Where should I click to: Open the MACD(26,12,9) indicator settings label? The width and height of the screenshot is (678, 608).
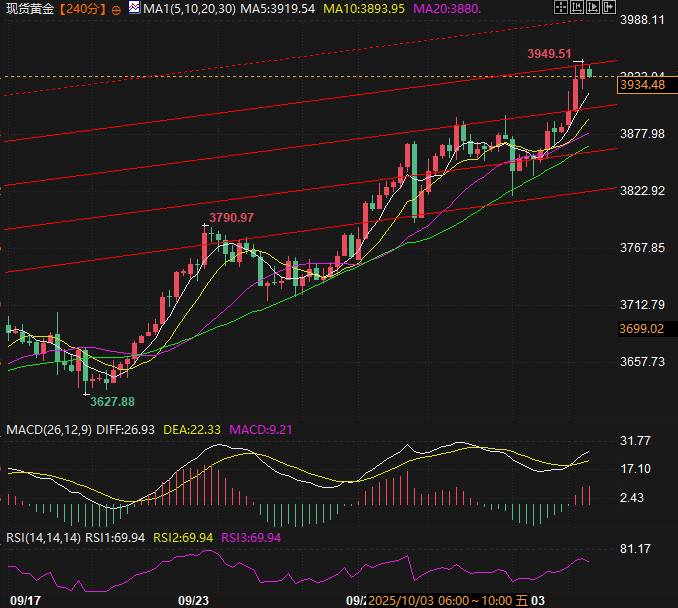click(46, 430)
